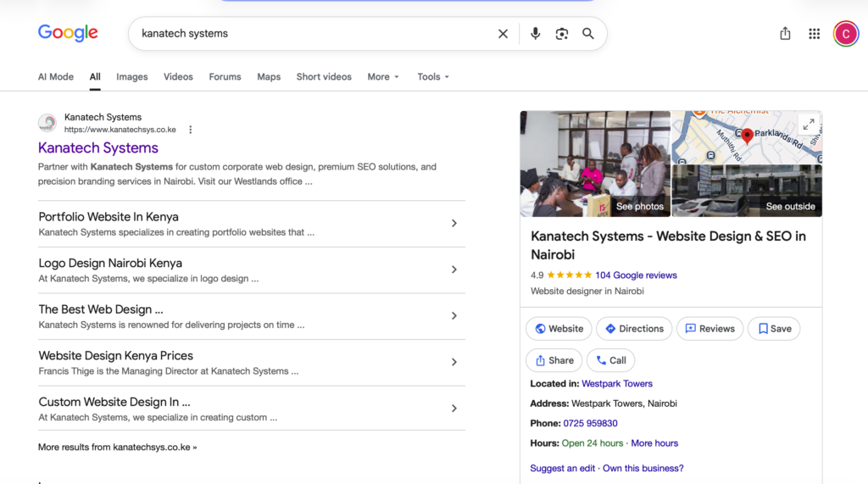Expand Portfolio Website In Kenya chevron
This screenshot has height=484, width=868.
click(454, 223)
